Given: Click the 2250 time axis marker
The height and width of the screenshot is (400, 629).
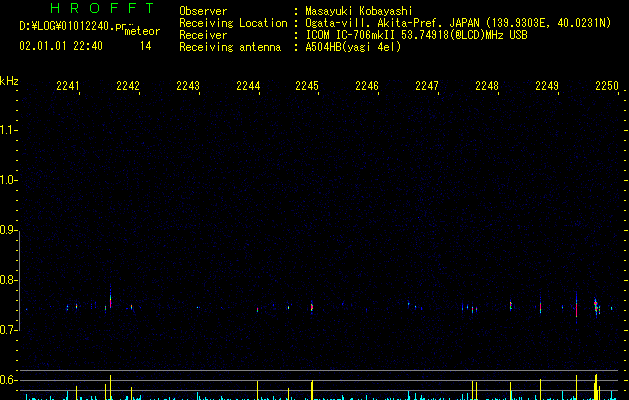Looking at the screenshot, I should click(x=607, y=86).
